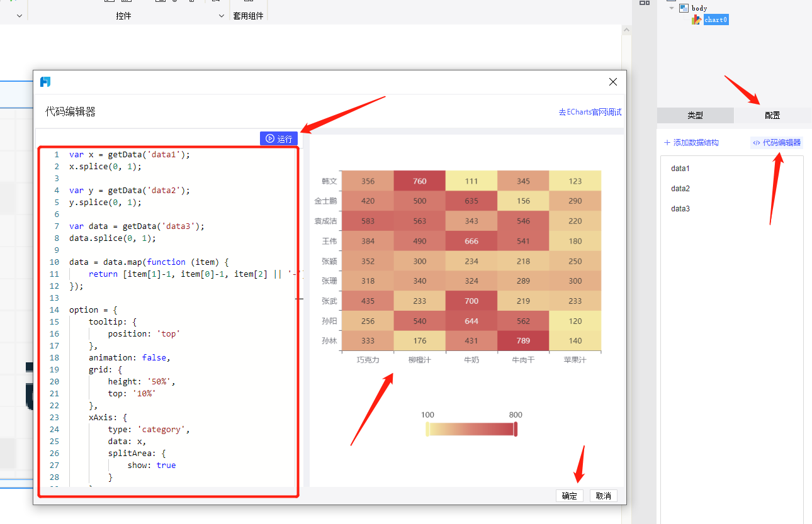Screen dimensions: 812x524
Task: Select the data3 entry
Action: [680, 209]
